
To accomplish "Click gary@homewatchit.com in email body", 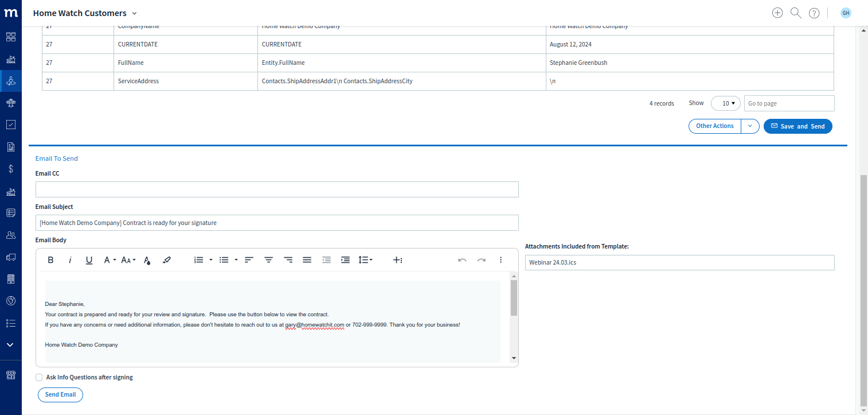I will click(x=315, y=325).
